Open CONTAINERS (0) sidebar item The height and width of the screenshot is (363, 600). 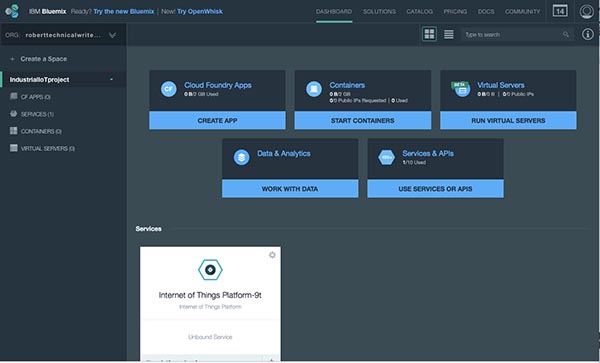[41, 132]
